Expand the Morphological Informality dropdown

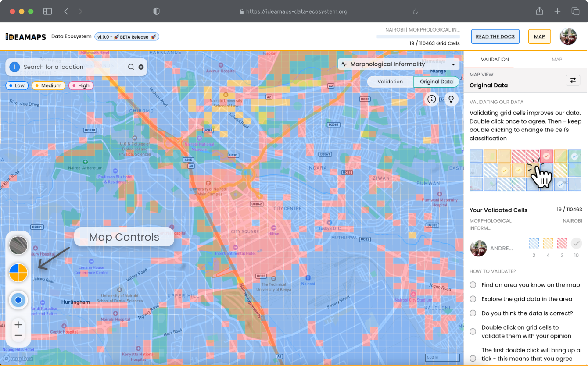[453, 64]
